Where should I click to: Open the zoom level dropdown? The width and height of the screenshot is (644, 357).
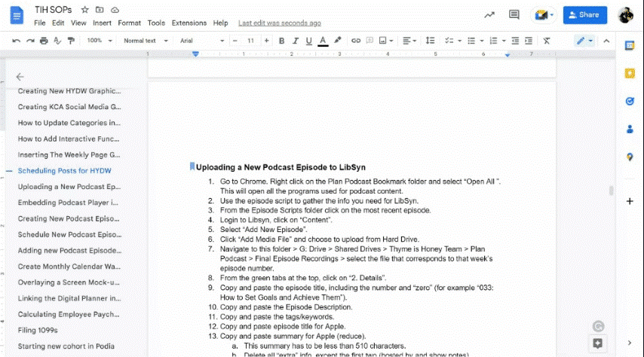pos(97,41)
